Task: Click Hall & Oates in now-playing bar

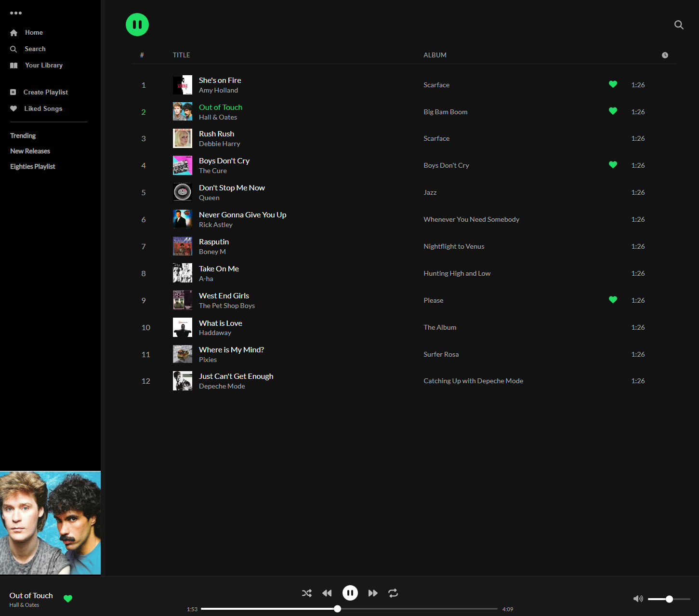Action: click(24, 605)
